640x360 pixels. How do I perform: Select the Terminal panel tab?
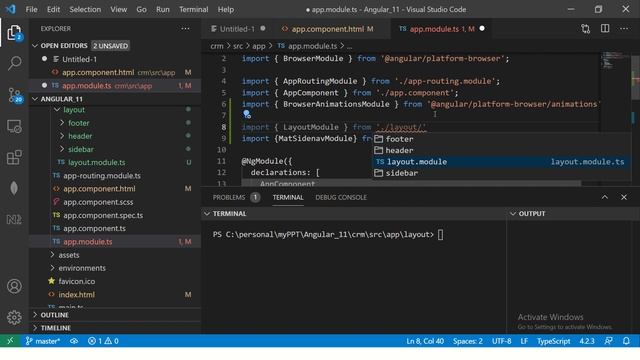click(x=288, y=197)
